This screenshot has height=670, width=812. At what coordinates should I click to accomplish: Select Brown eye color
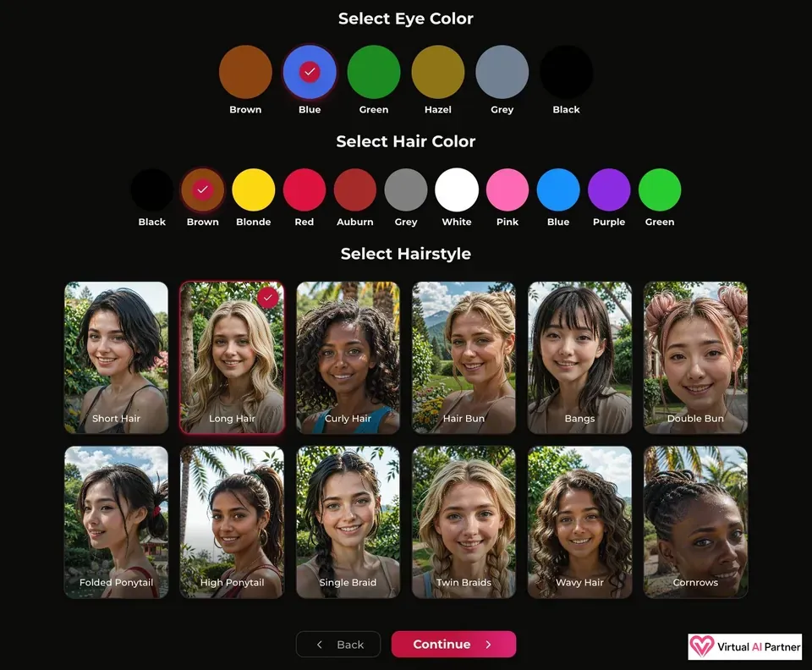(x=245, y=72)
